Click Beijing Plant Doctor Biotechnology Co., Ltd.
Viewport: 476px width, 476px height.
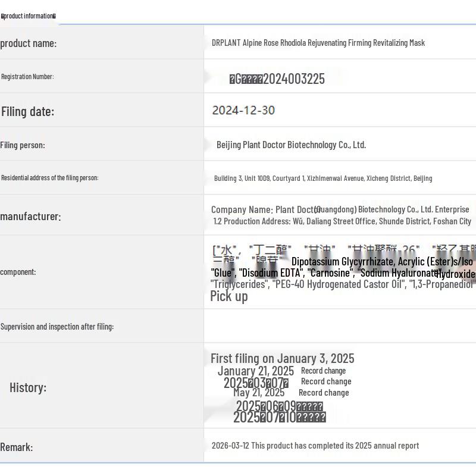pyautogui.click(x=291, y=145)
